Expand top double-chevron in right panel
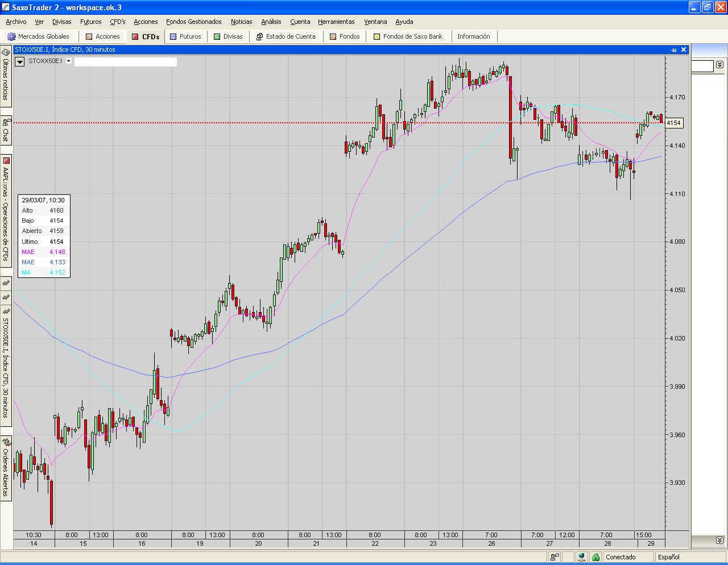 [719, 65]
